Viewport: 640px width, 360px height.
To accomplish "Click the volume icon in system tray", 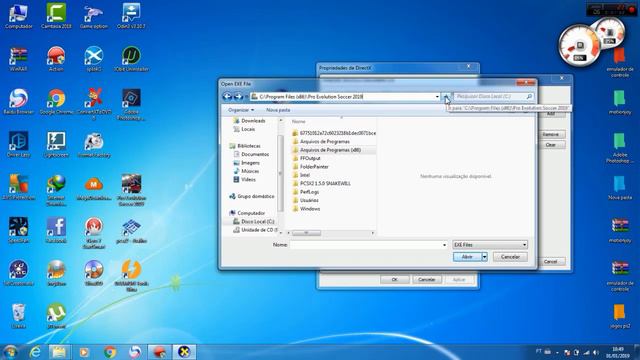I will pos(596,352).
